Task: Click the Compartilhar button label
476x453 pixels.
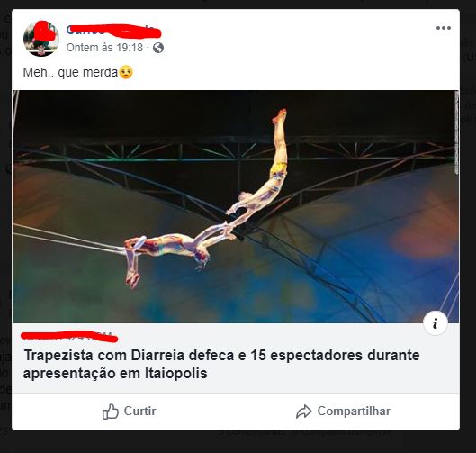Action: [354, 411]
